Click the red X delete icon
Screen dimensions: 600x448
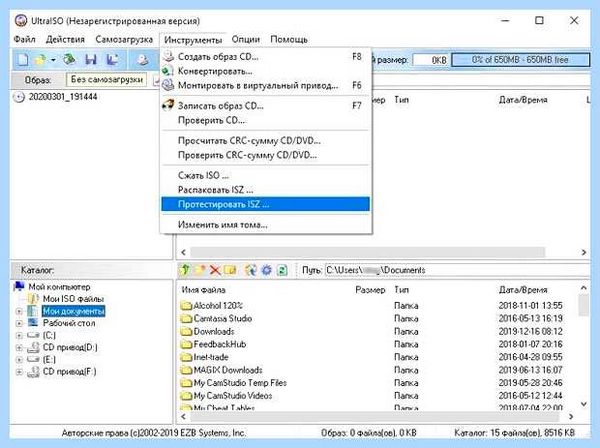pyautogui.click(x=215, y=270)
